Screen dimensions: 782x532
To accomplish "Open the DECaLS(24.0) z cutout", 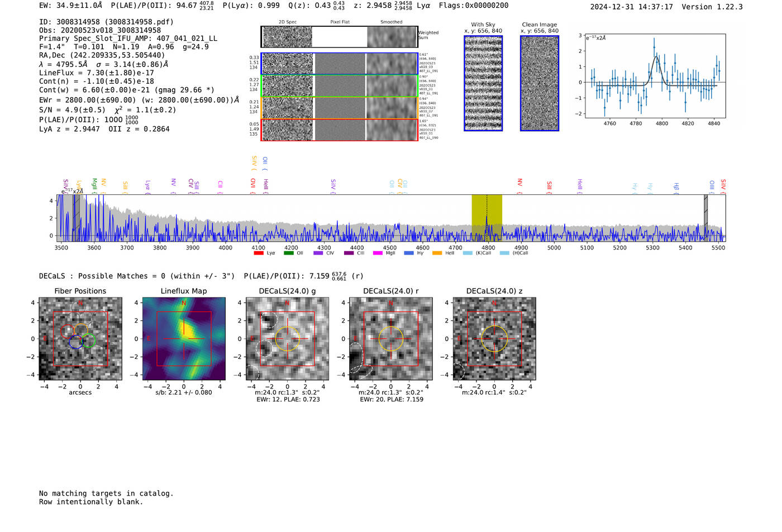I will coord(494,339).
